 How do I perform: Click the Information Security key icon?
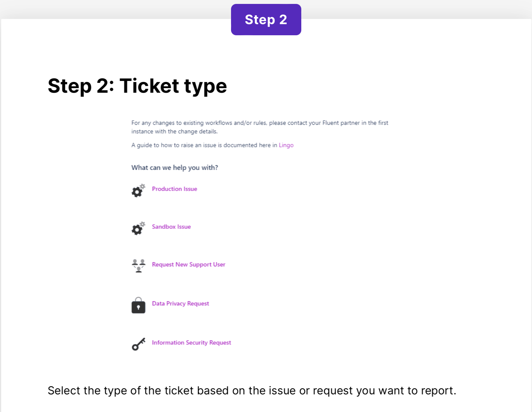[139, 344]
